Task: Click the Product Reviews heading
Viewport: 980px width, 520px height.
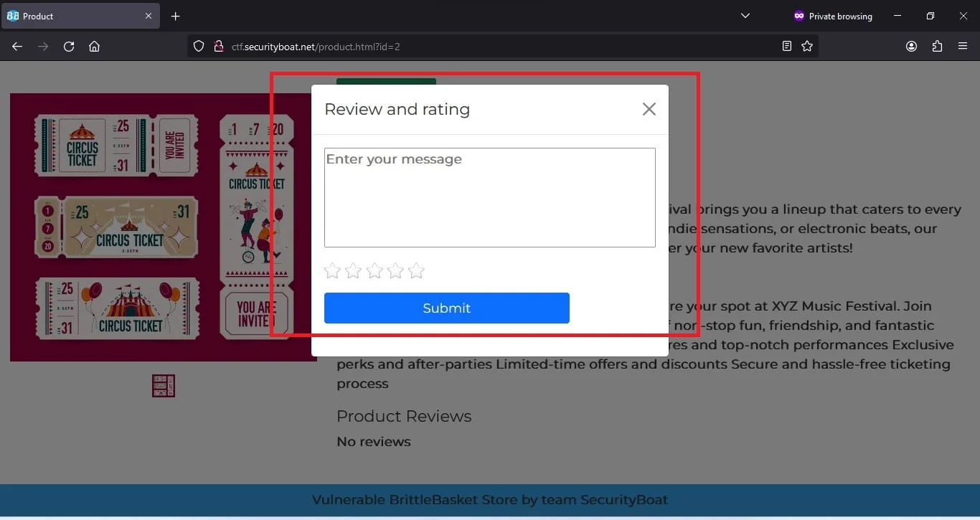Action: click(404, 416)
